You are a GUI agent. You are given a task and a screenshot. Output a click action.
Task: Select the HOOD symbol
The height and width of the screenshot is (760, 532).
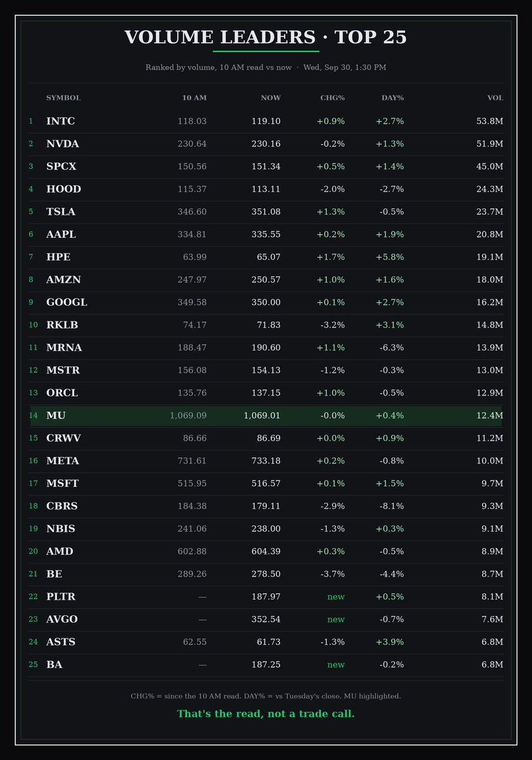pos(63,189)
